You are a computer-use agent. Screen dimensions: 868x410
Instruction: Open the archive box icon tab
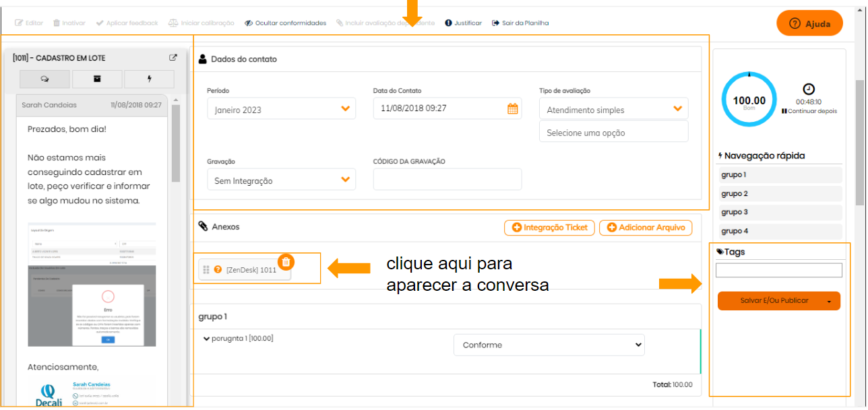tap(97, 79)
